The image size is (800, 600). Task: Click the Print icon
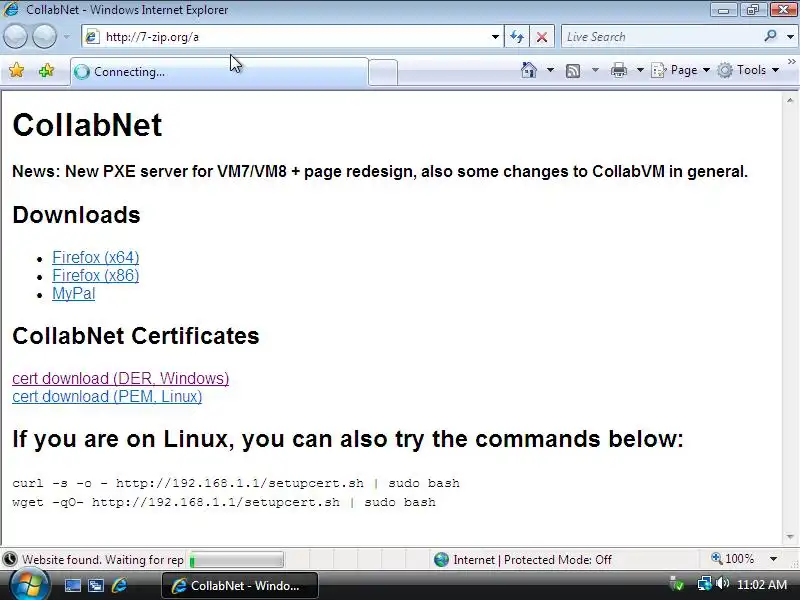[x=618, y=70]
